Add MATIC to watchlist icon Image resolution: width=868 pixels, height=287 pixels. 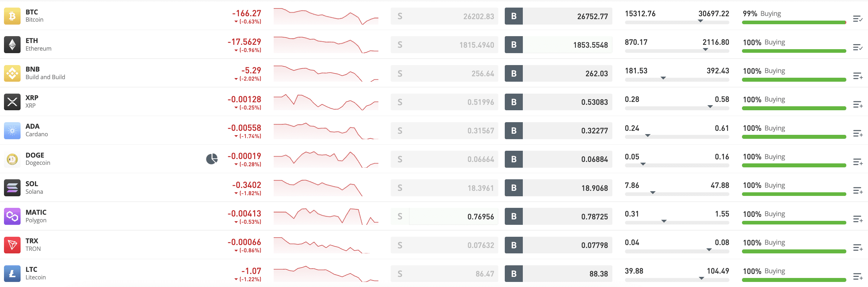point(858,219)
